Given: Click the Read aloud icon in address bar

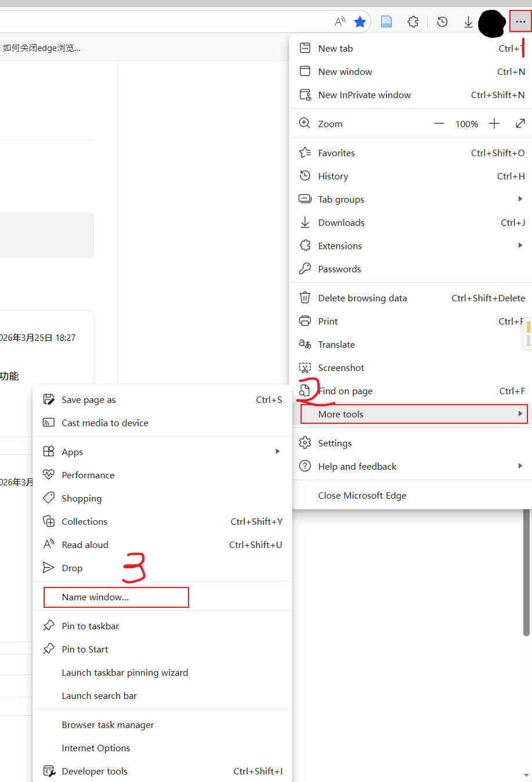Looking at the screenshot, I should click(340, 22).
